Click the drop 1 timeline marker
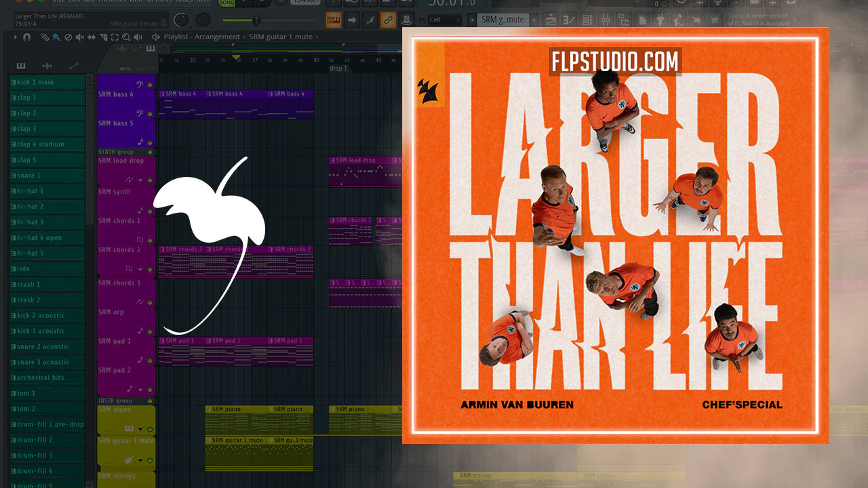 [338, 68]
